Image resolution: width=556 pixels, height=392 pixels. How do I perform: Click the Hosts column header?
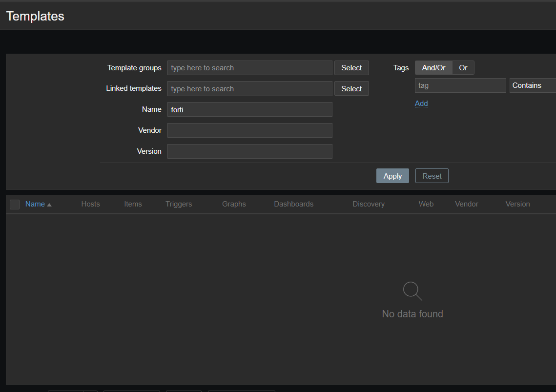tap(90, 204)
